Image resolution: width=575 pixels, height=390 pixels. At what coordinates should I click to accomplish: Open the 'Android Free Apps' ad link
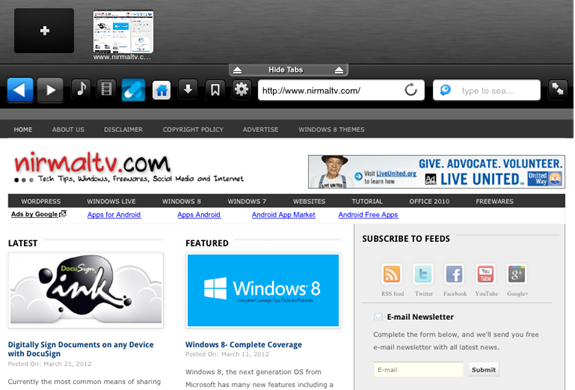tap(368, 215)
